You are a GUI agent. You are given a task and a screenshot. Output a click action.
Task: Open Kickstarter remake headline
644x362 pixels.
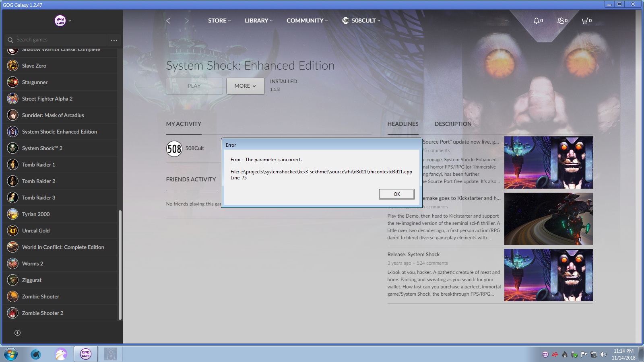[x=462, y=198]
